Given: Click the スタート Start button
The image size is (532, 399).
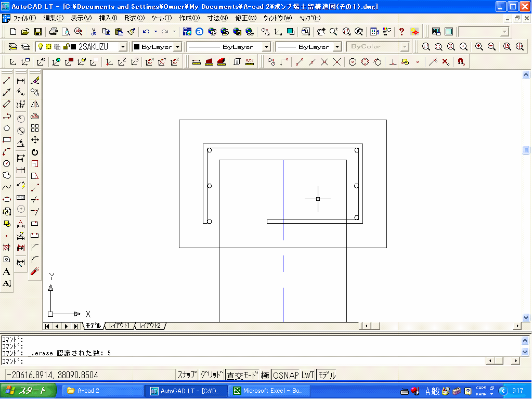Looking at the screenshot, I should coord(28,391).
